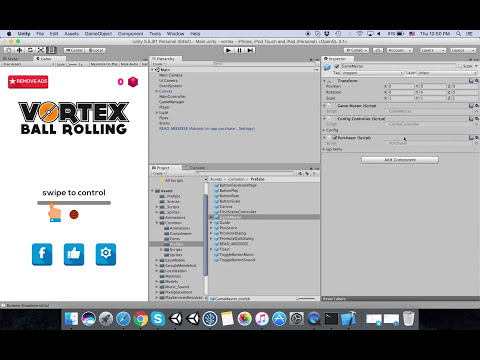Viewport: 480px width, 360px height.
Task: Select the Rect transform tool
Action: 51,50
